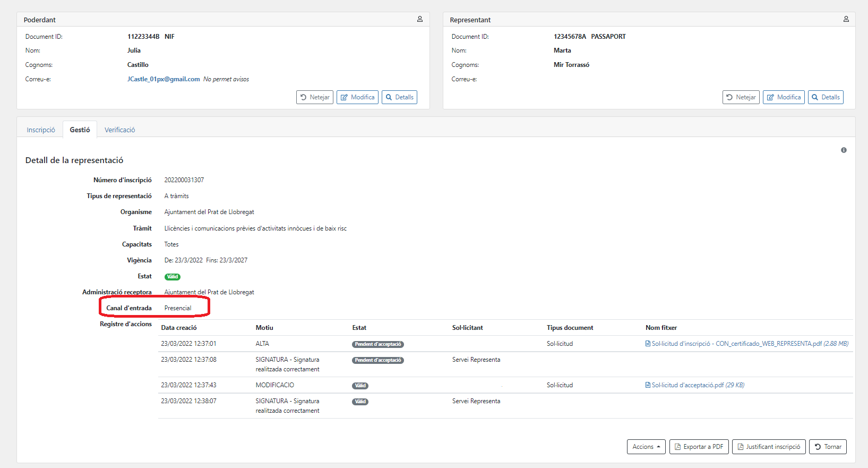Click the ALTA motiu cell
Image resolution: width=868 pixels, height=468 pixels.
point(262,344)
